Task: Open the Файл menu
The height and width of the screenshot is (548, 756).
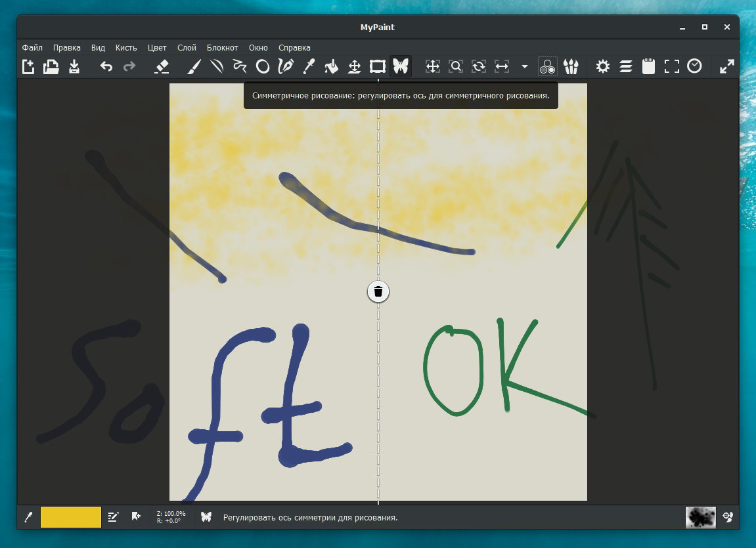Action: [x=32, y=48]
